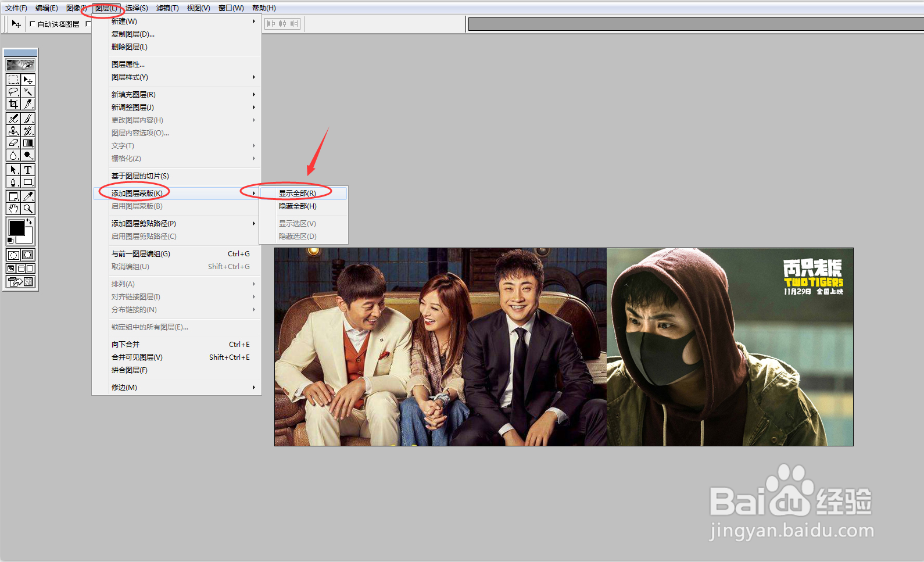The width and height of the screenshot is (924, 562).
Task: Open 选择(S) menu
Action: click(137, 8)
